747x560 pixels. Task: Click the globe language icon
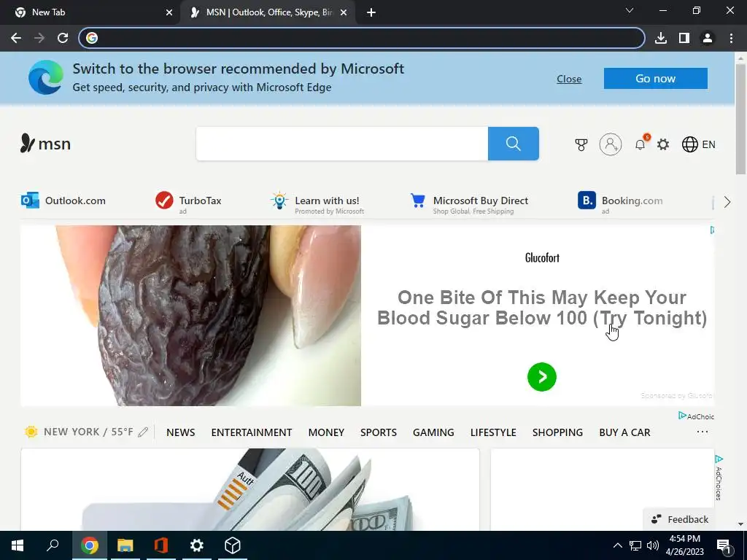(690, 144)
